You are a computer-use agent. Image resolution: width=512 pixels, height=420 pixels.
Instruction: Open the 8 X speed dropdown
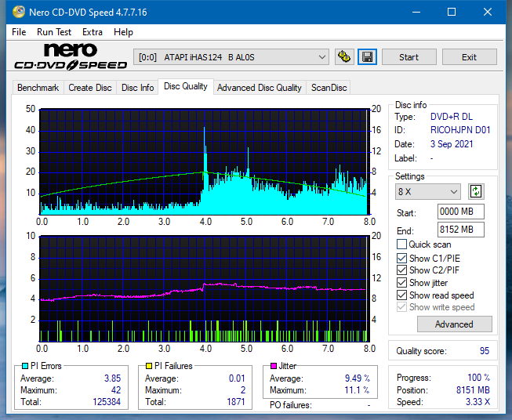428,191
